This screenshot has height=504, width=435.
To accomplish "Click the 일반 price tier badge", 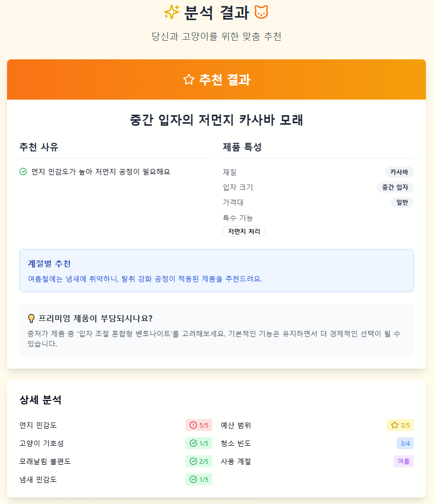I will pyautogui.click(x=402, y=202).
